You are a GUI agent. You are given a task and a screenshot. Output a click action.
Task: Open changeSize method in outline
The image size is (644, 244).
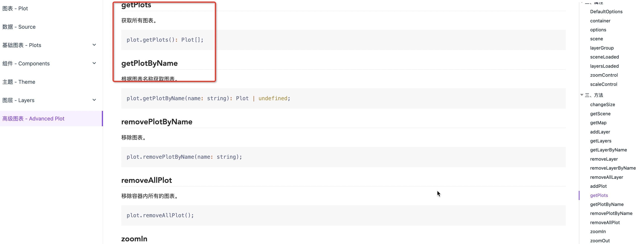pos(602,104)
